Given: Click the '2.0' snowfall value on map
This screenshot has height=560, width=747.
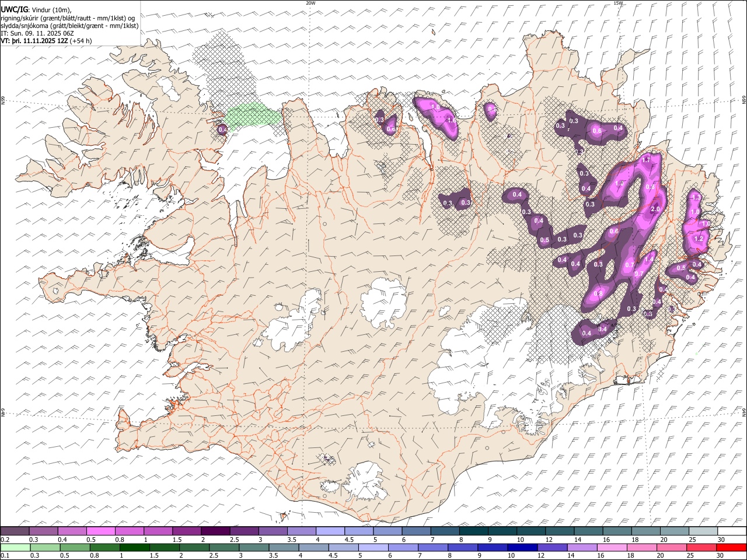Looking at the screenshot, I should point(655,209).
